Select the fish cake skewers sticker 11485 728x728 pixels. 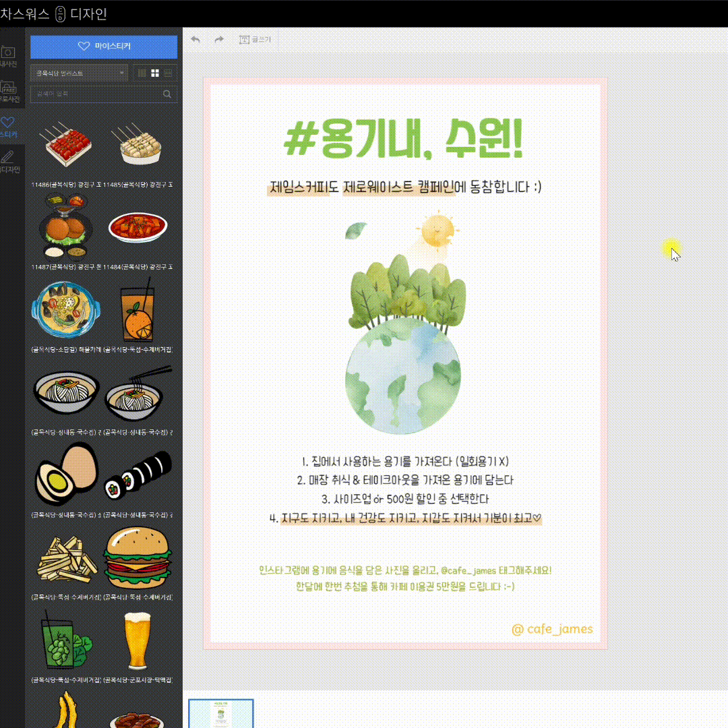(138, 144)
